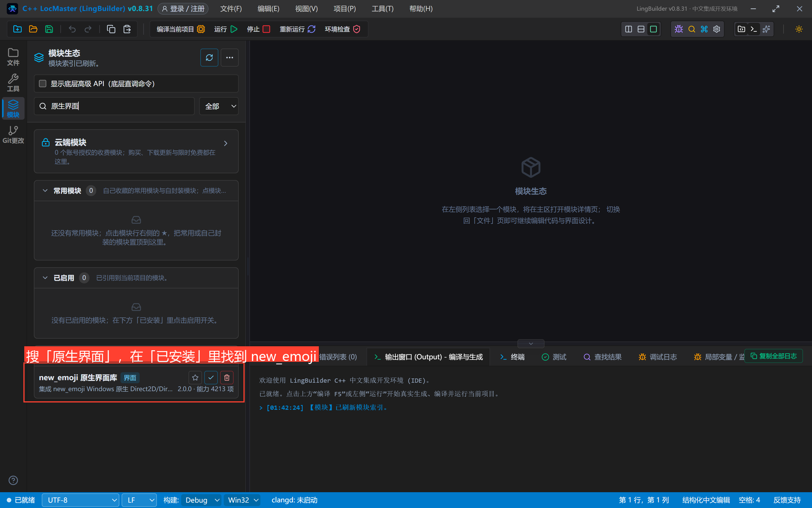Click the terminal prompt icon in toolbar
This screenshot has width=812, height=508.
point(754,29)
